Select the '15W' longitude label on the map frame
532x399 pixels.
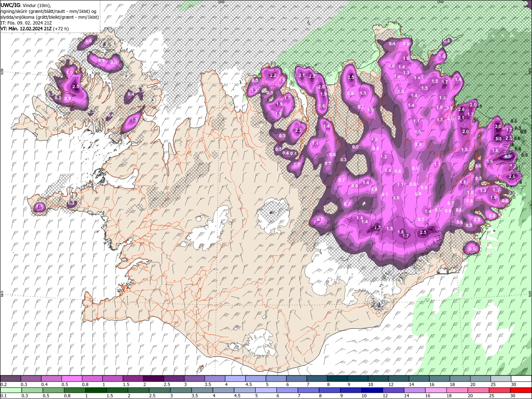coord(440,2)
